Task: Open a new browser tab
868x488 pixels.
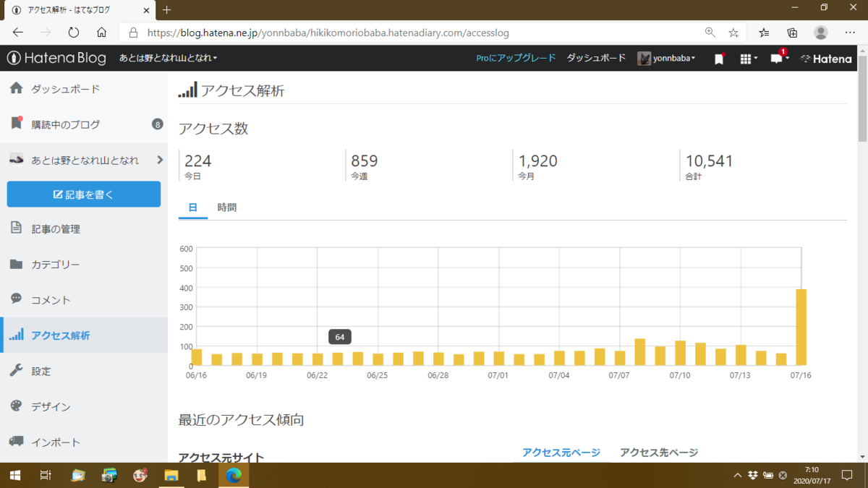Action: 167,10
